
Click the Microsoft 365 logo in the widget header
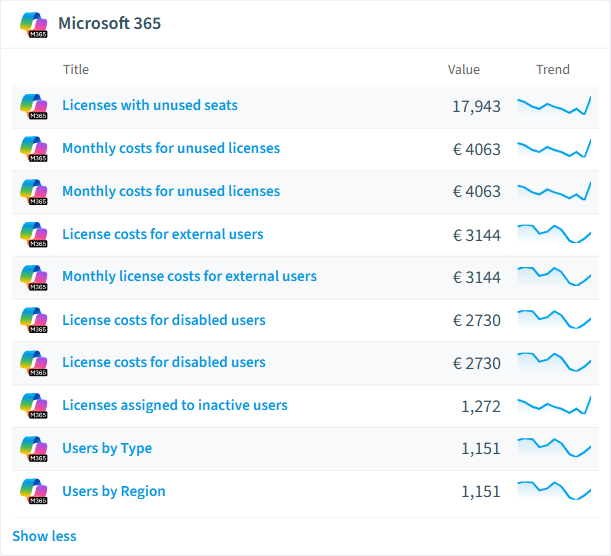pyautogui.click(x=34, y=25)
